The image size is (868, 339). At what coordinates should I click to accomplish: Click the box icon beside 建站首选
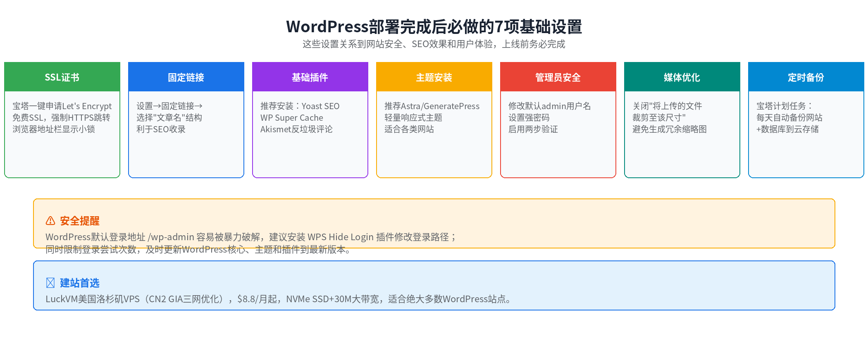coord(50,283)
